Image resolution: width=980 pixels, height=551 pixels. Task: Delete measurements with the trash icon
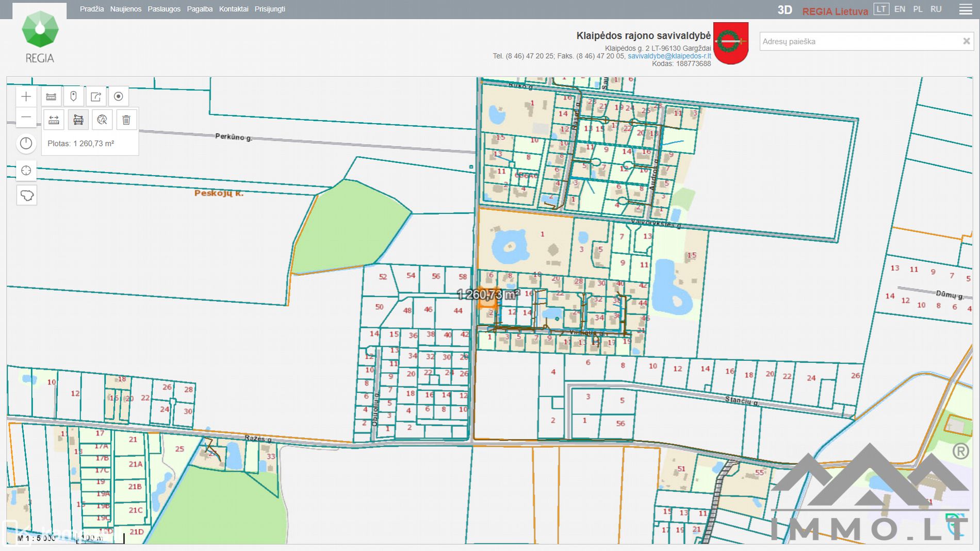[126, 120]
